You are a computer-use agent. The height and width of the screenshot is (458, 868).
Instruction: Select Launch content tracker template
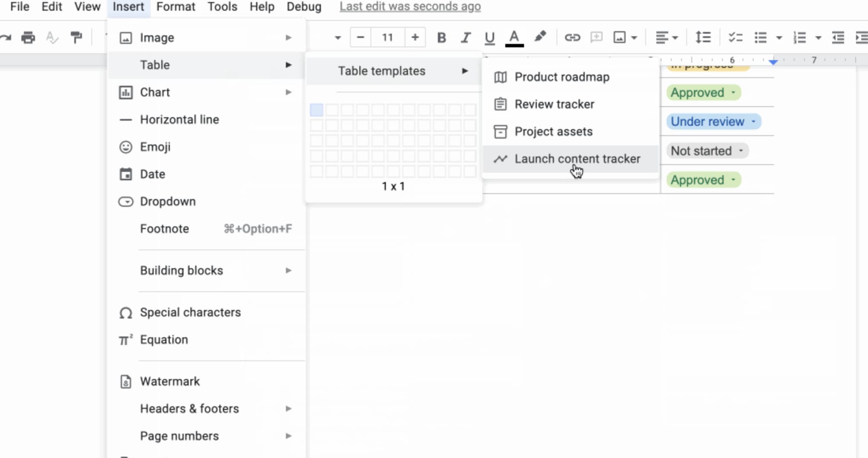point(577,159)
